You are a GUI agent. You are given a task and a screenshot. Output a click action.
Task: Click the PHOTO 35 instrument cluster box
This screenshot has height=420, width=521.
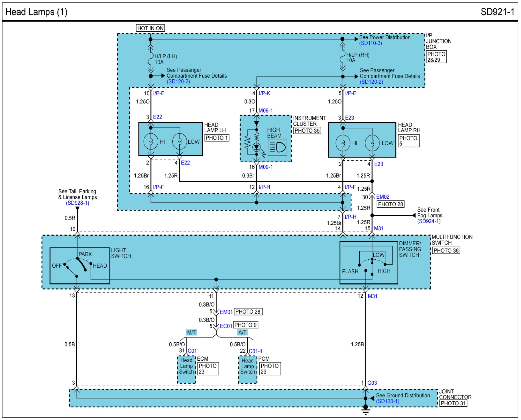tap(307, 131)
